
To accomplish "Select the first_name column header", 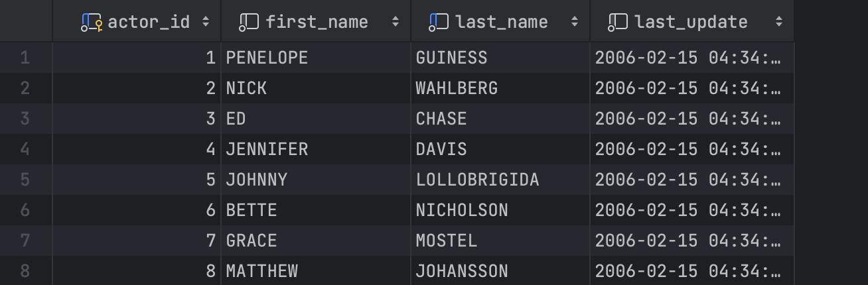I will coord(316,22).
